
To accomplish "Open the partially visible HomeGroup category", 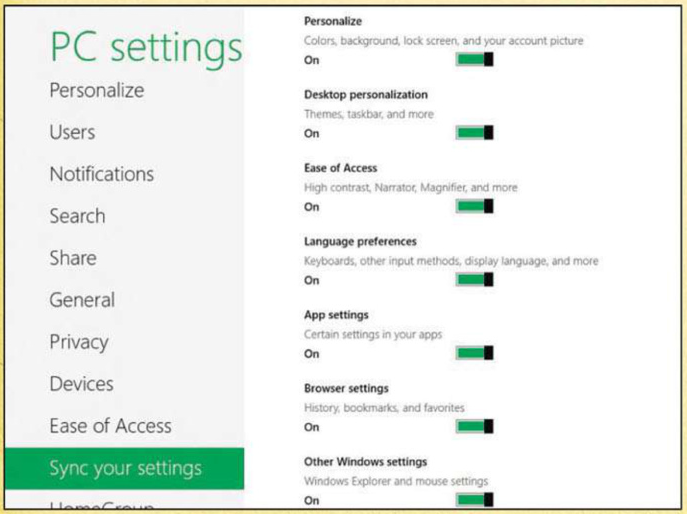I will pos(102,505).
